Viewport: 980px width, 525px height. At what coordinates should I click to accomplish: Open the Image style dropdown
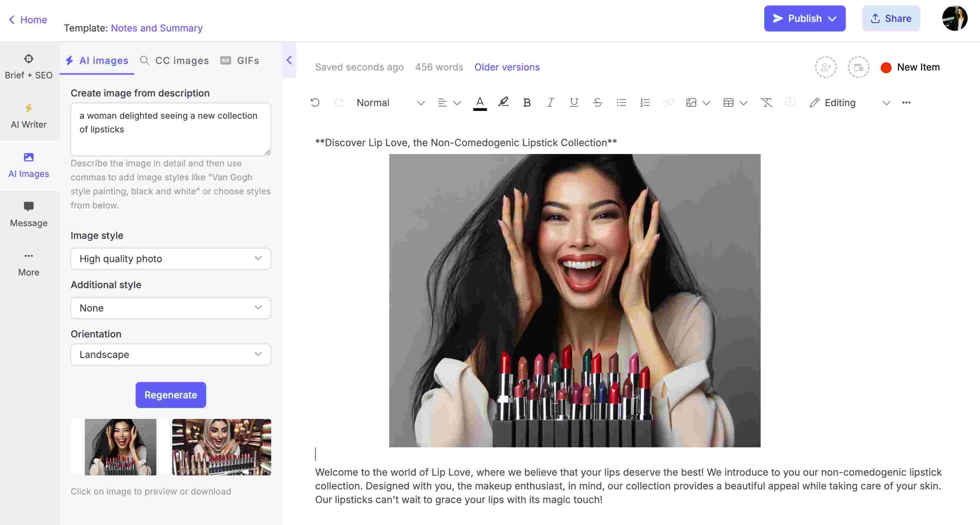[x=171, y=259]
